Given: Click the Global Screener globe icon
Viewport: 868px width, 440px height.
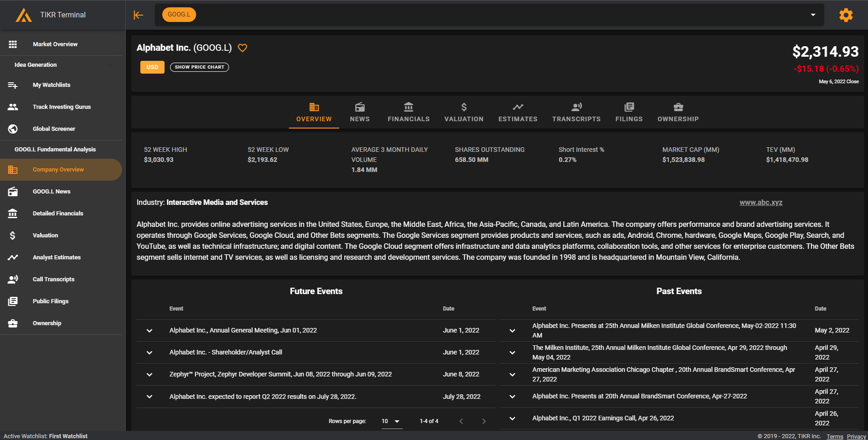Looking at the screenshot, I should click(x=13, y=129).
